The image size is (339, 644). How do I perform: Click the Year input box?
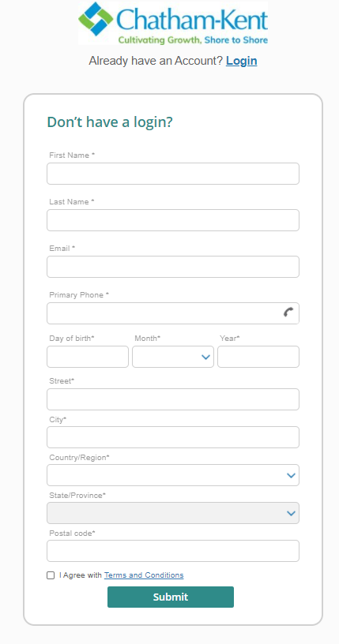(258, 357)
